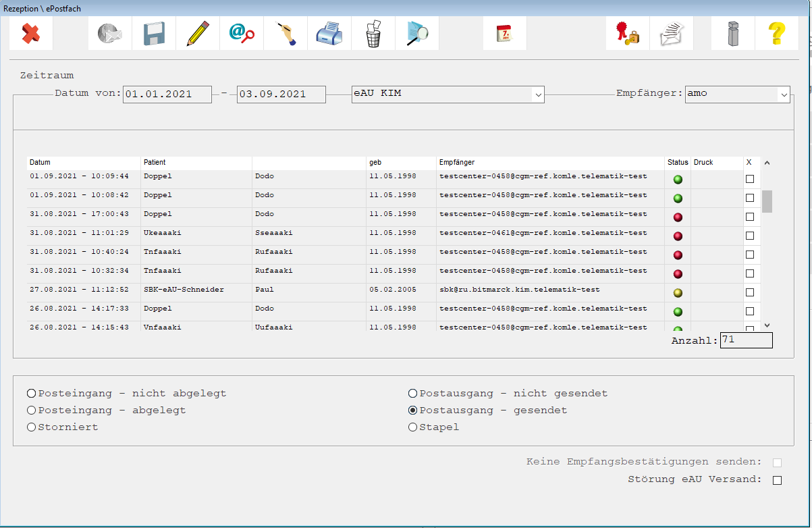Click red status light of Ukeaaaki row
This screenshot has height=528, width=812.
pos(678,236)
